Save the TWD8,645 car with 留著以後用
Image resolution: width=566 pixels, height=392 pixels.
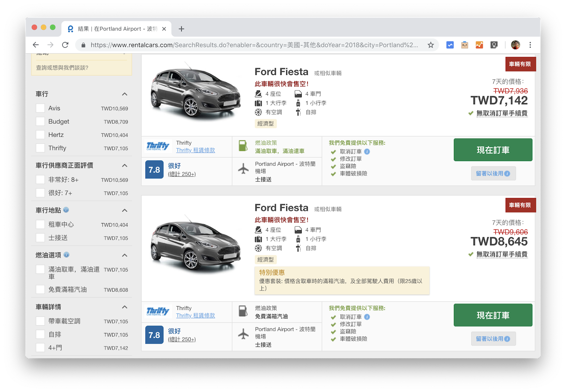click(x=493, y=339)
